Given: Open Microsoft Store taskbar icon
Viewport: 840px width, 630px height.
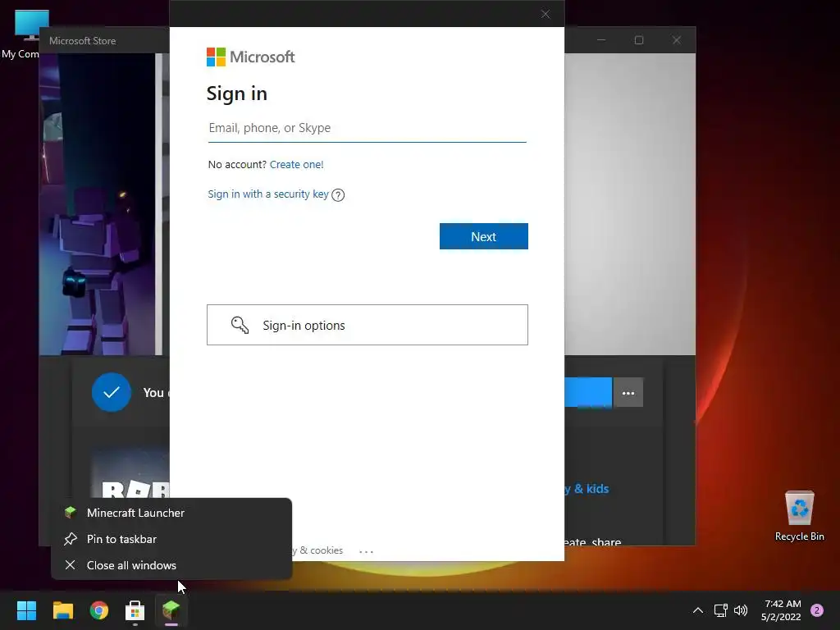Looking at the screenshot, I should click(x=135, y=610).
